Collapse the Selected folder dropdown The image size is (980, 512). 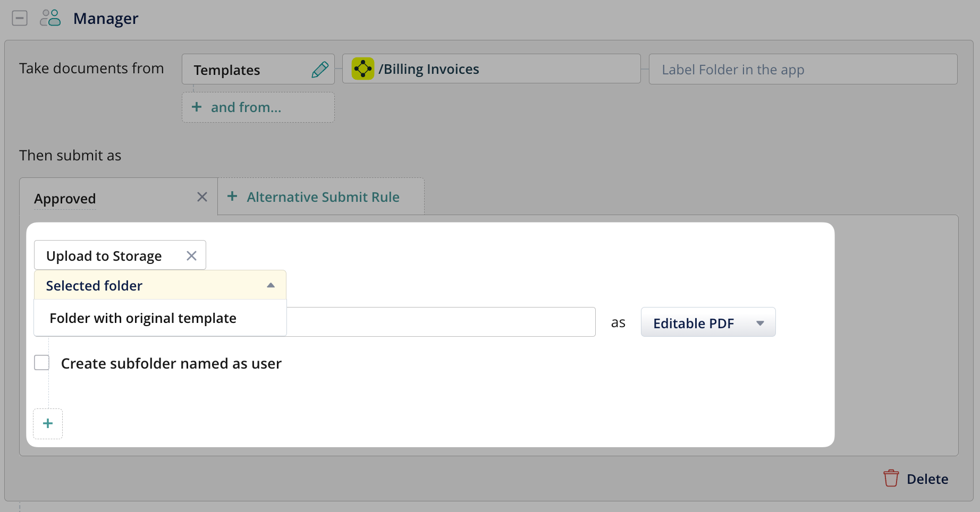coord(271,286)
